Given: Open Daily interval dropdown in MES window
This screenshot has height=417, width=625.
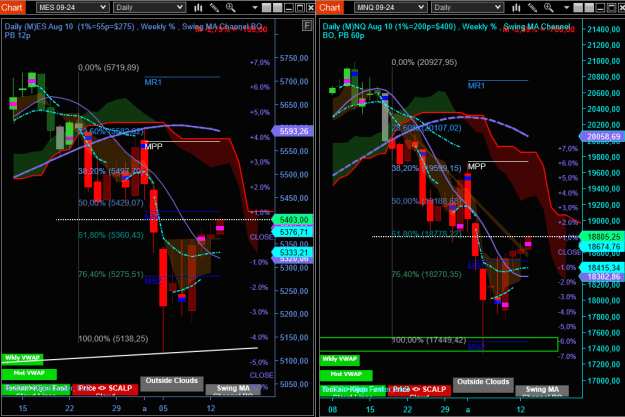Looking at the screenshot, I should pos(149,7).
